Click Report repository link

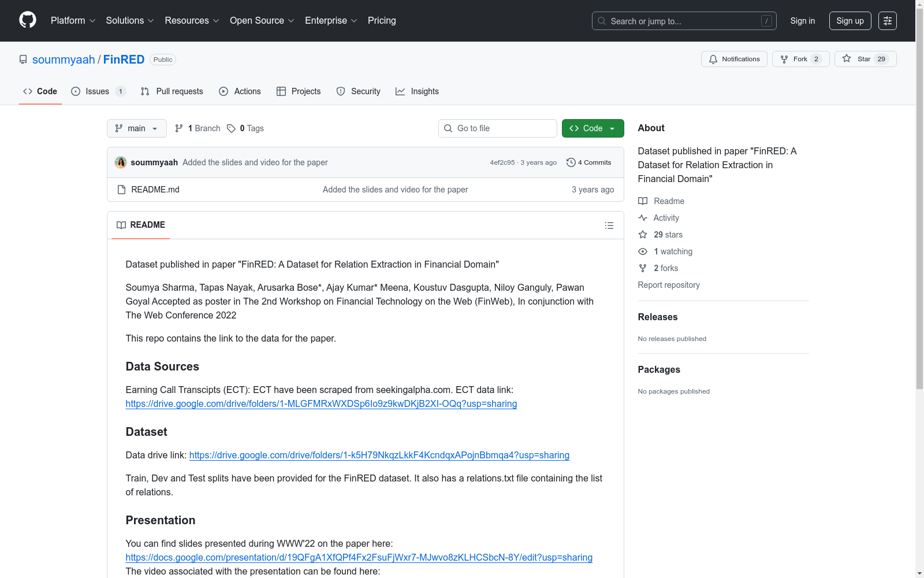[669, 285]
